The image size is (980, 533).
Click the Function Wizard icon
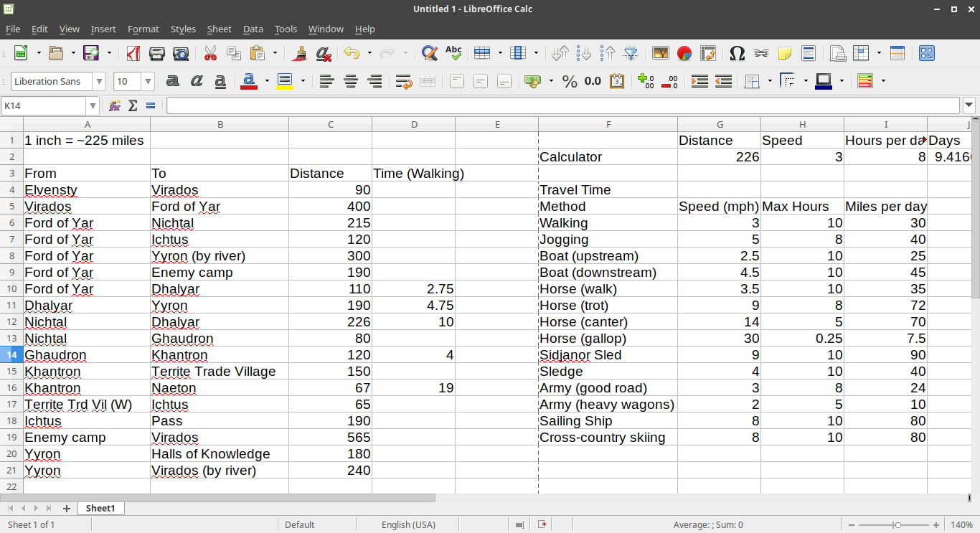[115, 106]
